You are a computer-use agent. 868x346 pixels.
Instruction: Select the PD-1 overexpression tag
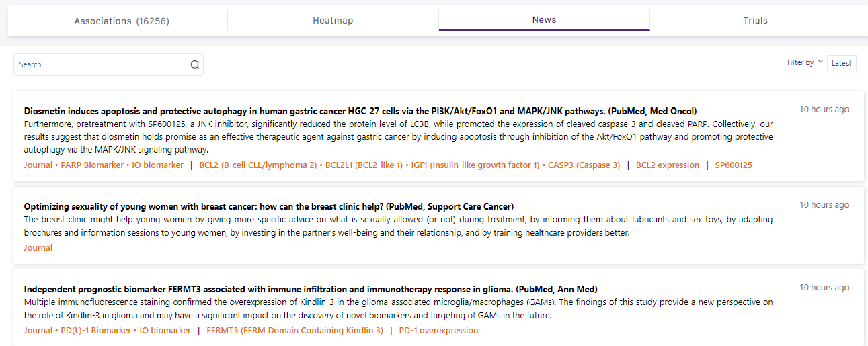coord(438,331)
